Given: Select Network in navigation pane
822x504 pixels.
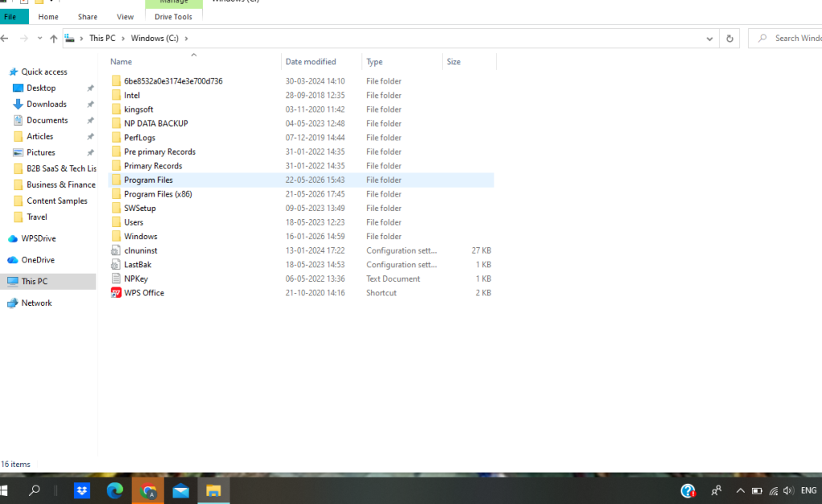Looking at the screenshot, I should pyautogui.click(x=36, y=303).
